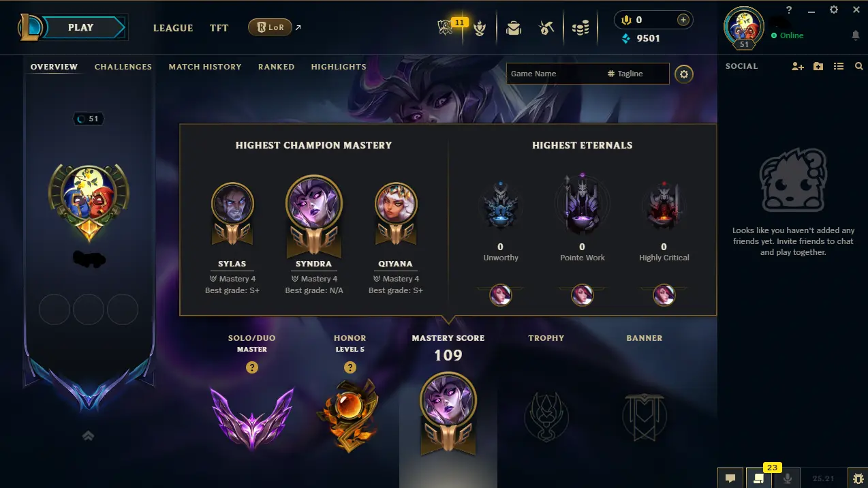Toggle the microphone voice icon
This screenshot has height=488, width=868.
click(x=788, y=478)
